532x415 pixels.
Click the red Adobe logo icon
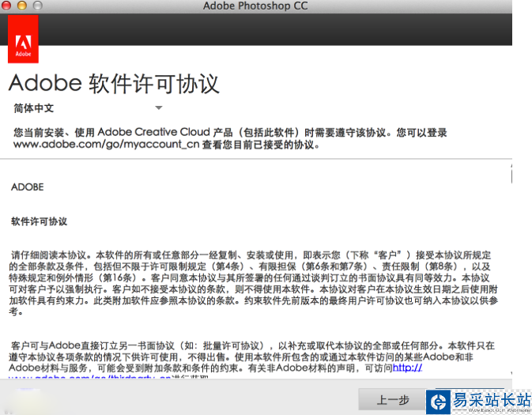[23, 39]
